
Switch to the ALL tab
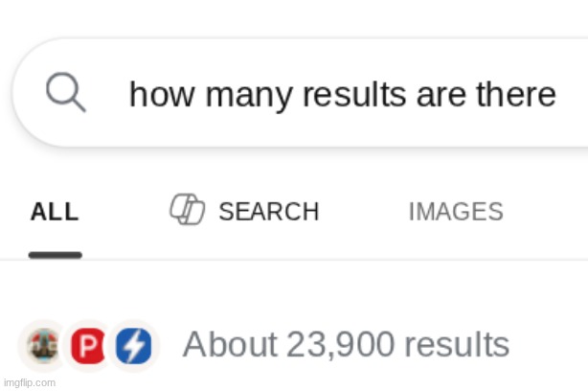click(55, 212)
